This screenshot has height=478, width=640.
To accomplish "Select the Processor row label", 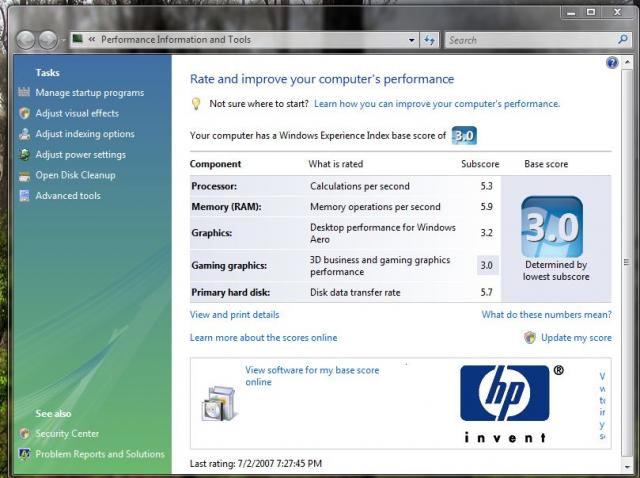I will (x=214, y=186).
